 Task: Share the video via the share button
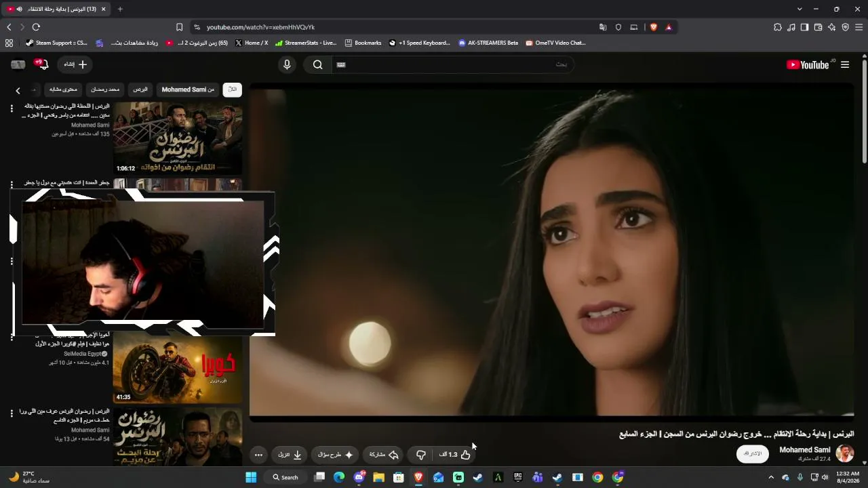[x=384, y=454]
